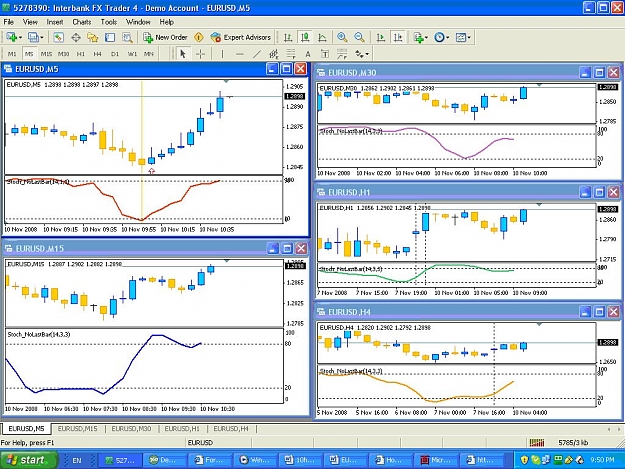
Task: Open the View menu
Action: click(x=30, y=22)
